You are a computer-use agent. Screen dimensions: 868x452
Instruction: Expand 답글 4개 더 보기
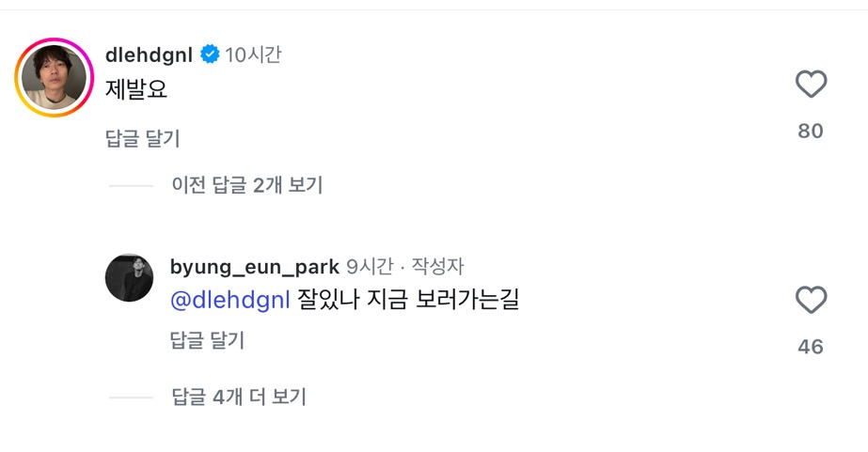tap(239, 397)
